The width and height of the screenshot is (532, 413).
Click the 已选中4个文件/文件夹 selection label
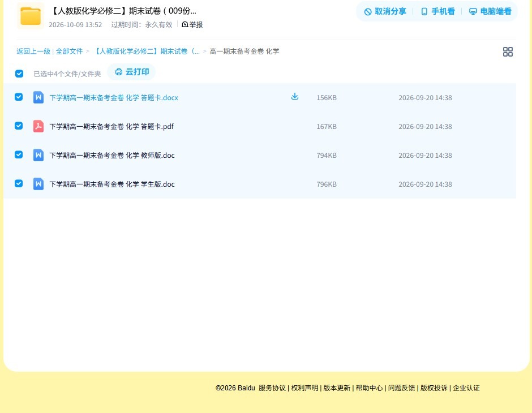[67, 74]
